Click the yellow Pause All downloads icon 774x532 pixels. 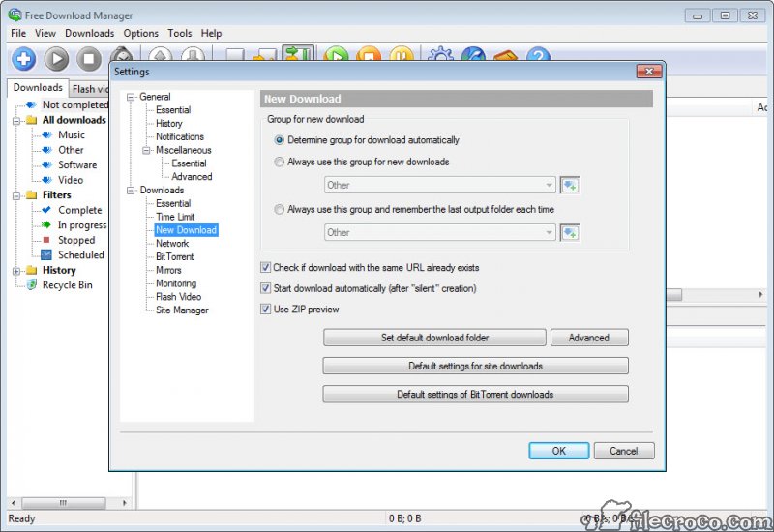coord(402,54)
